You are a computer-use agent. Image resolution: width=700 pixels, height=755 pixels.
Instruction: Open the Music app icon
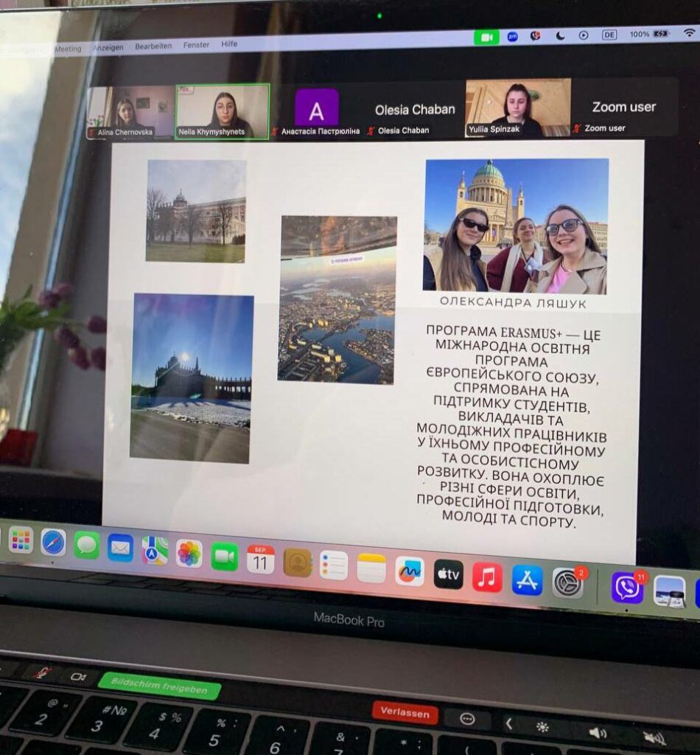click(x=487, y=577)
